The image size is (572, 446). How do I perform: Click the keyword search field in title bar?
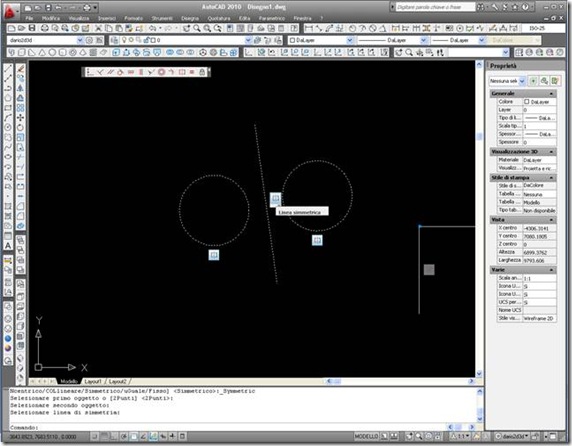[435, 7]
